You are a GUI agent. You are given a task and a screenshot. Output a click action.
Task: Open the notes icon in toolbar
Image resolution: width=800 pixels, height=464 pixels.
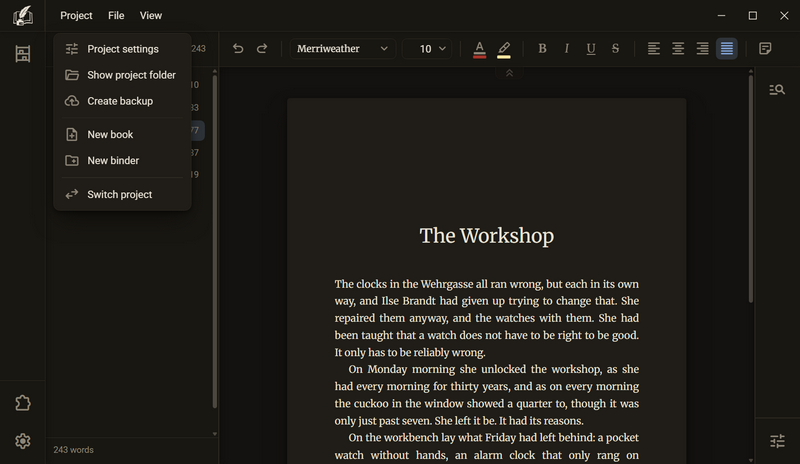point(765,48)
